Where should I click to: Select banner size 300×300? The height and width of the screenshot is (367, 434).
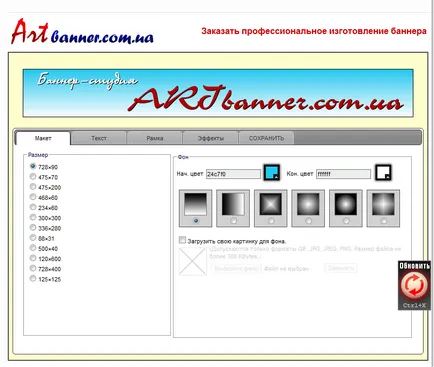click(x=33, y=217)
